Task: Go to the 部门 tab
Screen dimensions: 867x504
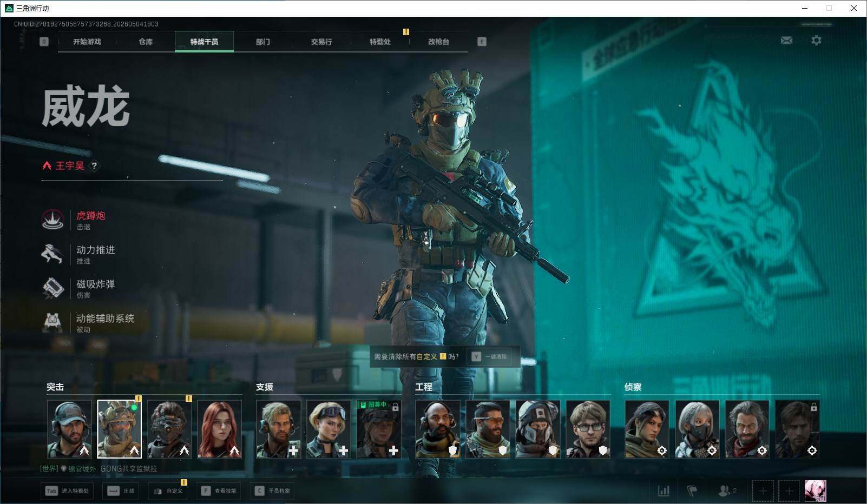Action: click(263, 42)
